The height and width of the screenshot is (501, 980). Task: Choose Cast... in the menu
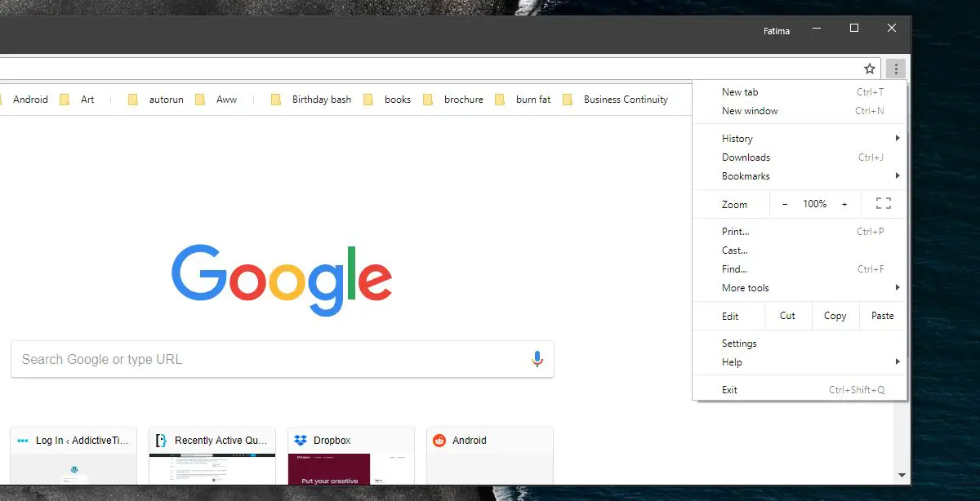[800, 250]
